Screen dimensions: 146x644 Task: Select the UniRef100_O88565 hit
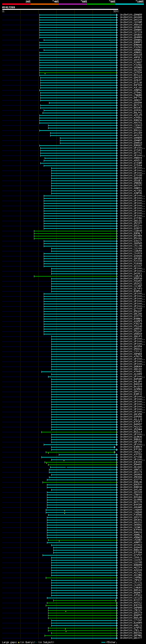tap(131, 244)
